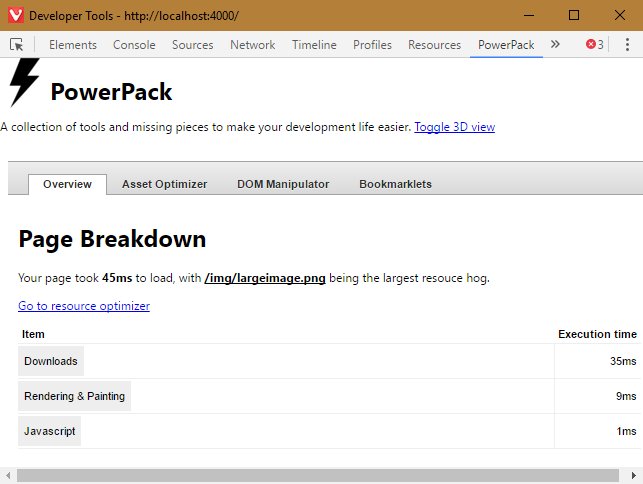Expand the hidden tabs double chevron

[555, 44]
